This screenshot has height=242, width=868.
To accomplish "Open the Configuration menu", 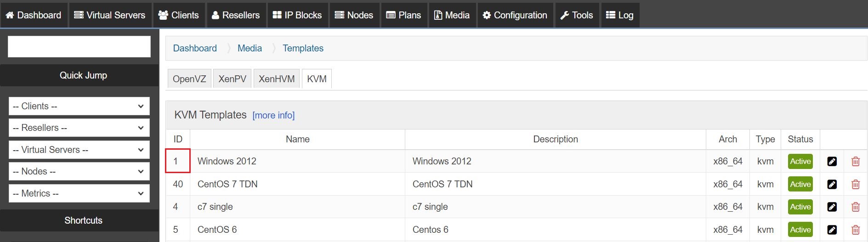I will 515,15.
